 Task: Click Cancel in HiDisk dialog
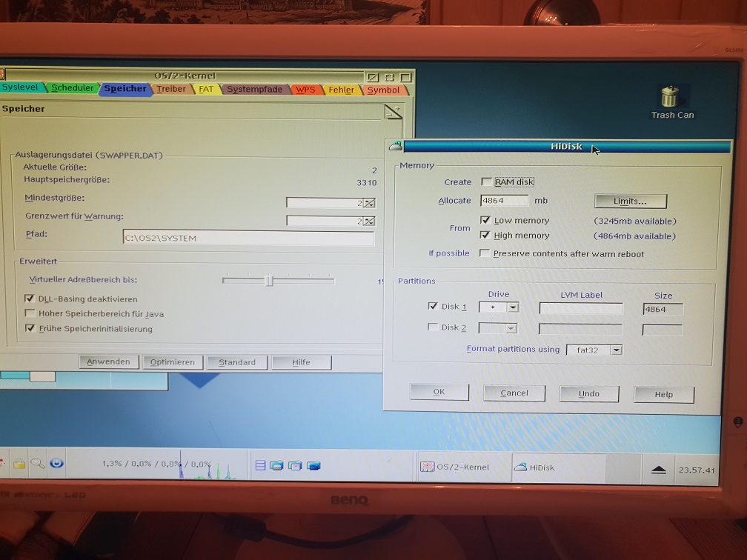(514, 393)
